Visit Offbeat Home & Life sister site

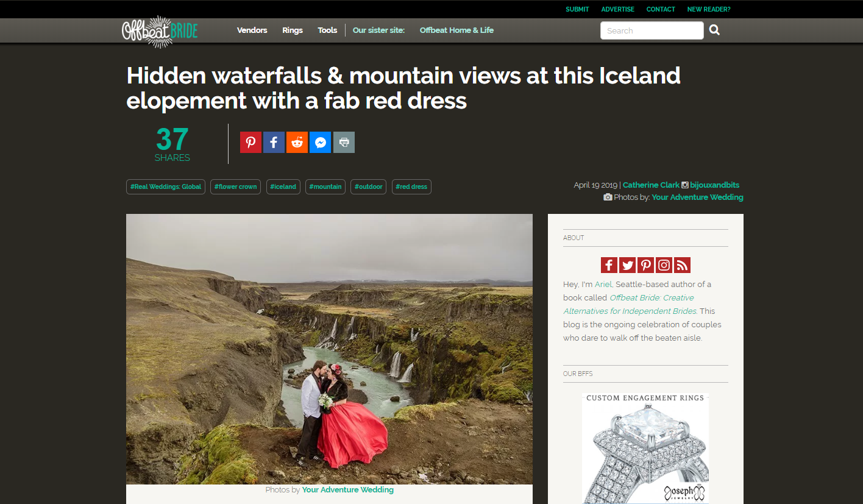[456, 30]
